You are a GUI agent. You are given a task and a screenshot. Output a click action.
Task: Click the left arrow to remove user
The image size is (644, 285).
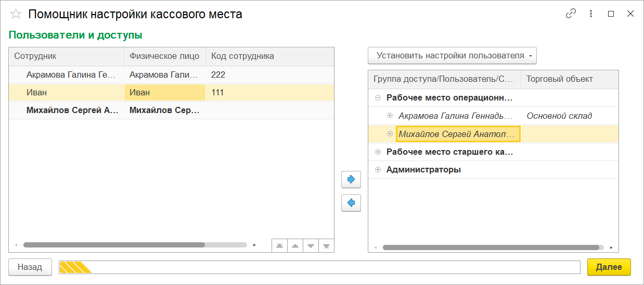(x=351, y=203)
